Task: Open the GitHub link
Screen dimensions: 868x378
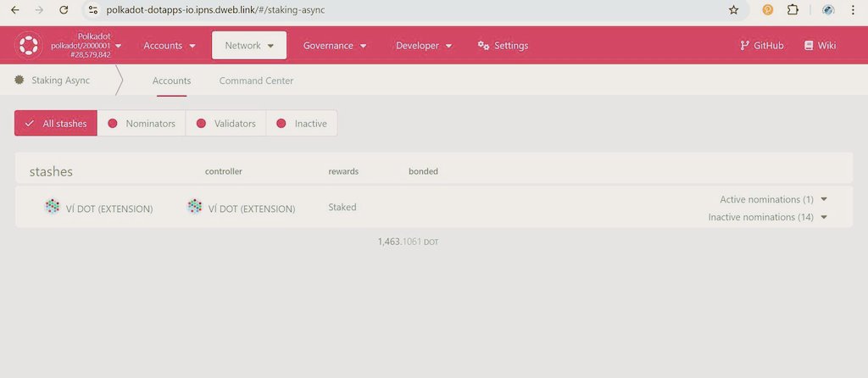Action: coord(762,46)
